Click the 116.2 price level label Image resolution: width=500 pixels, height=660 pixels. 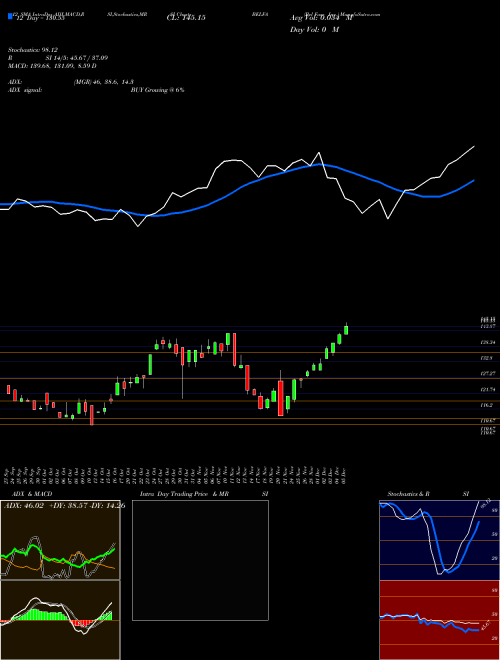coord(486,405)
